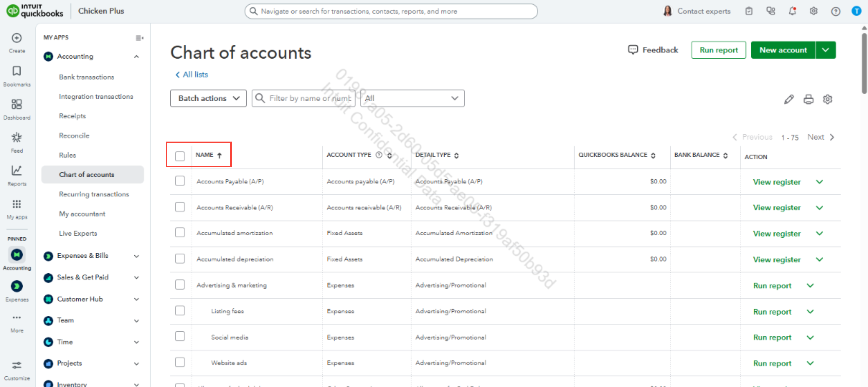Click the Create plus icon
The image size is (868, 387).
click(x=16, y=38)
